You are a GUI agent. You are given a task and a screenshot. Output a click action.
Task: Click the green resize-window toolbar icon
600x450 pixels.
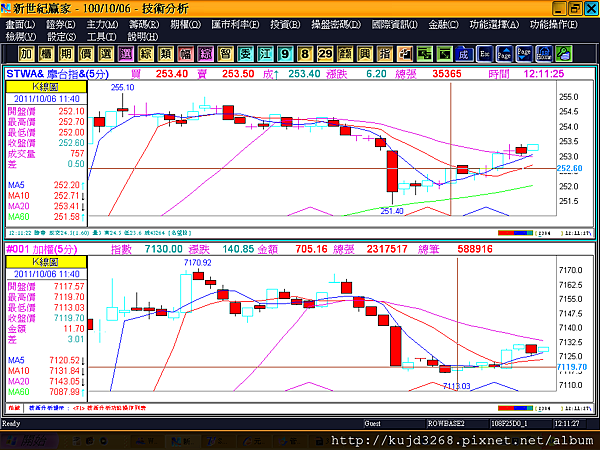click(444, 54)
